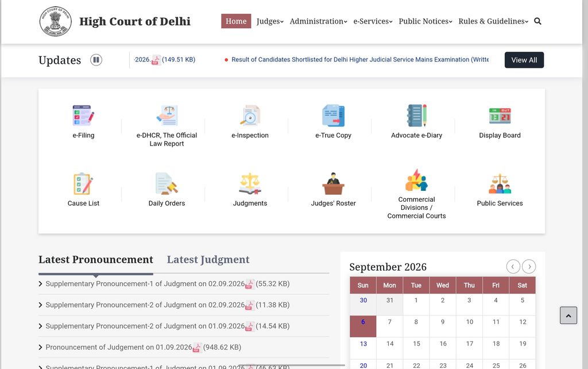
Task: Switch to Latest Pronouncement tab
Action: click(96, 259)
